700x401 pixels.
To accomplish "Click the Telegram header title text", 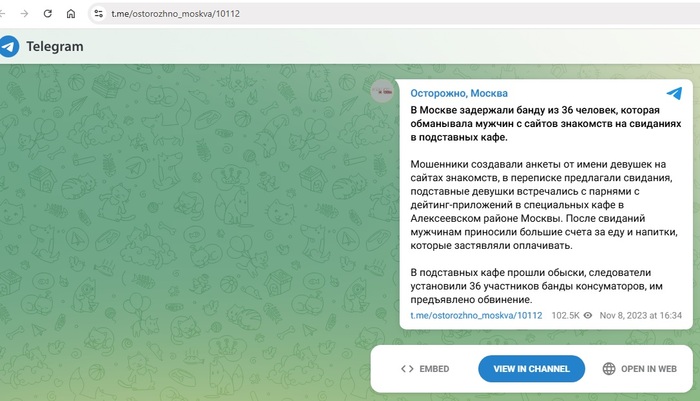I will (x=54, y=46).
